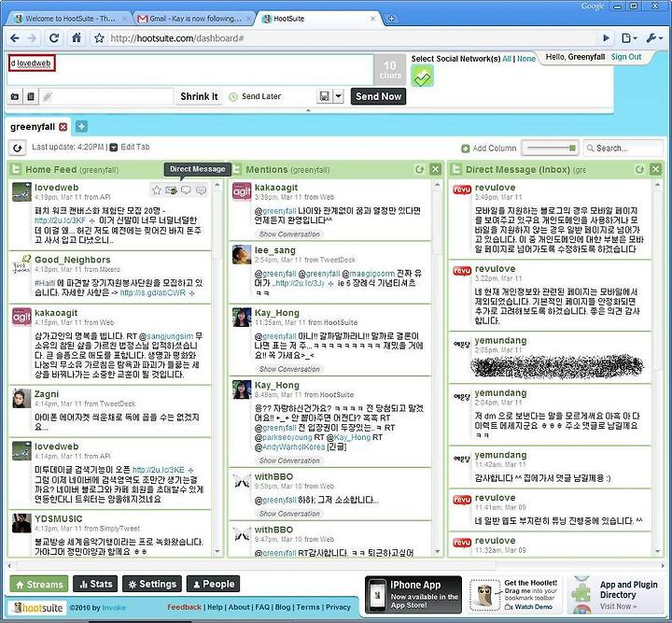The width and height of the screenshot is (672, 623).
Task: Click the paperclip link icon
Action: click(x=48, y=97)
